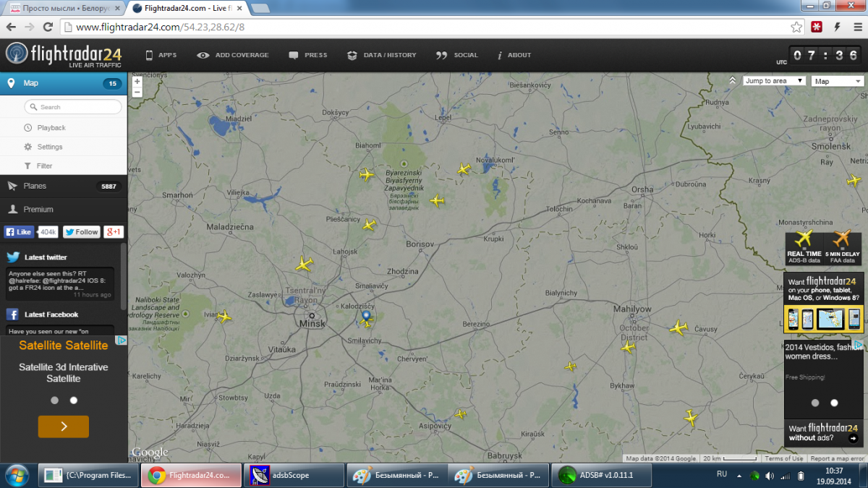Zoom out on the map
Viewport: 868px width, 488px height.
(137, 92)
